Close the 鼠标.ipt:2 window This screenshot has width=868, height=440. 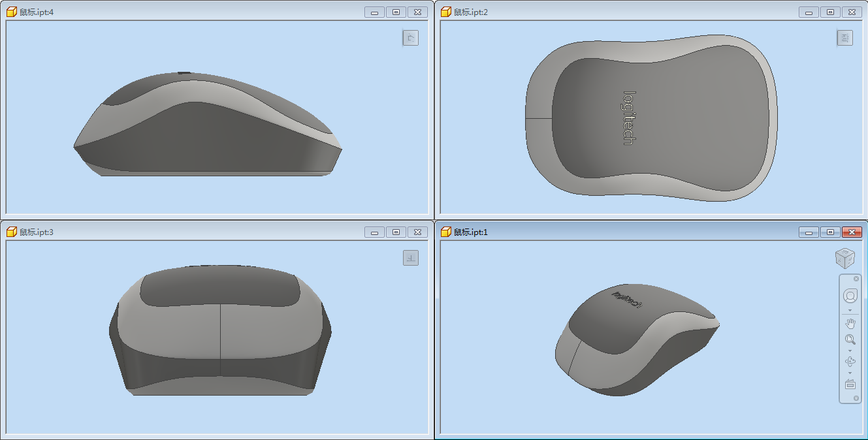click(x=852, y=12)
